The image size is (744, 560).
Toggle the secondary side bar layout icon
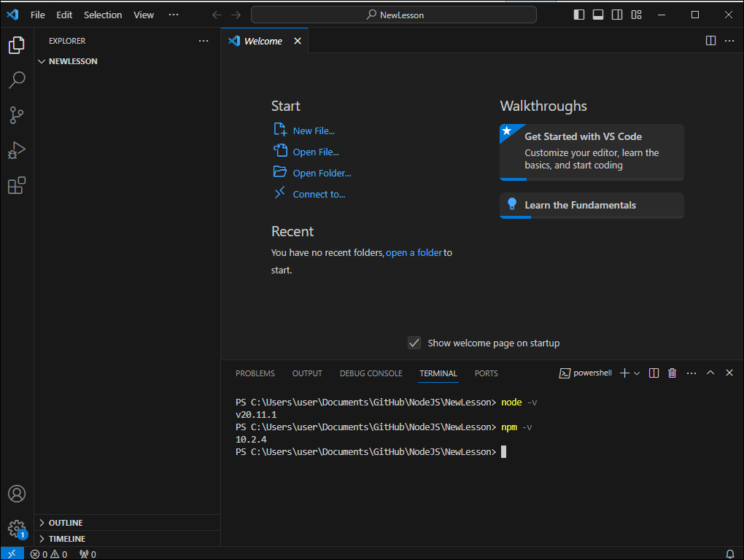click(x=617, y=15)
